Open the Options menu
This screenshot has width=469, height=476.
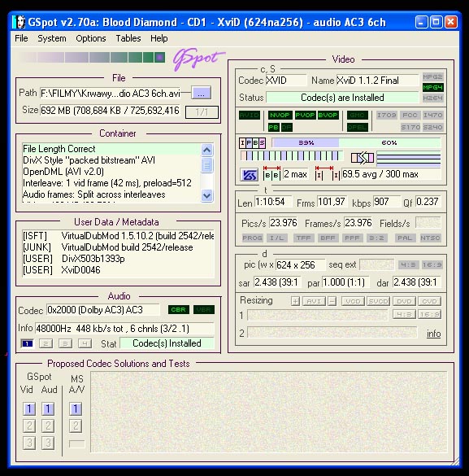pyautogui.click(x=91, y=38)
